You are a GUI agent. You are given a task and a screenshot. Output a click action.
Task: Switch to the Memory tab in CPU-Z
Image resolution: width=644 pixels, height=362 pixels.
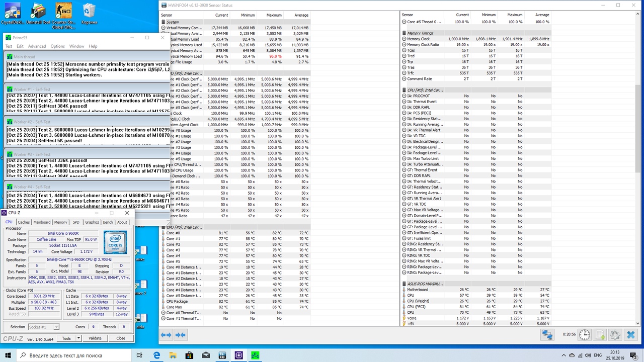[x=61, y=222]
